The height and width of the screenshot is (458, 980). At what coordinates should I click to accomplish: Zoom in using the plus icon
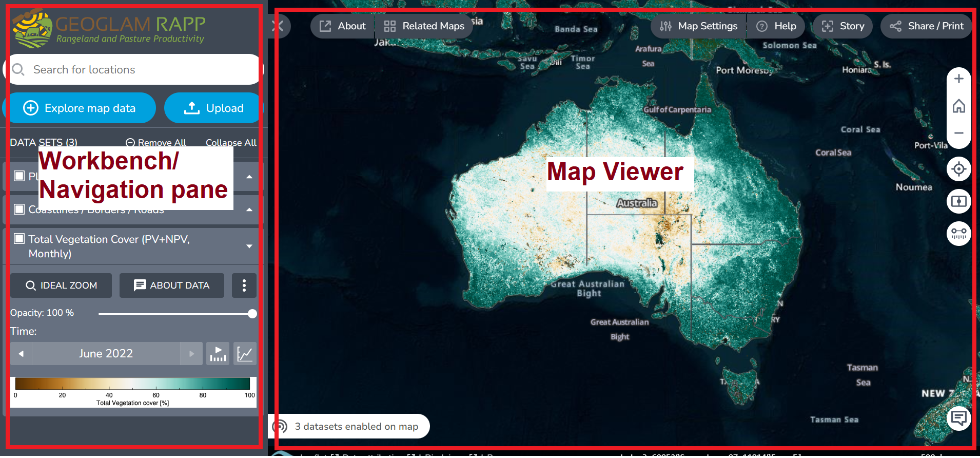click(x=958, y=79)
